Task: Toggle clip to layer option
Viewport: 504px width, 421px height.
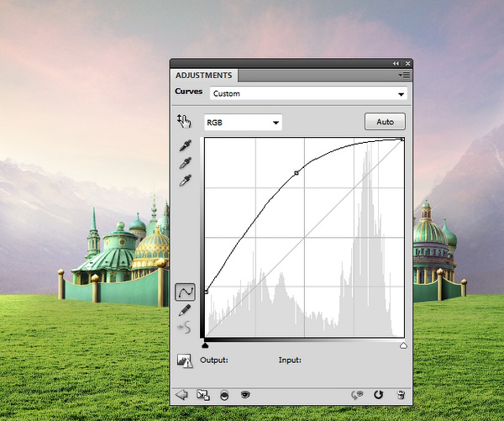Action: [224, 393]
